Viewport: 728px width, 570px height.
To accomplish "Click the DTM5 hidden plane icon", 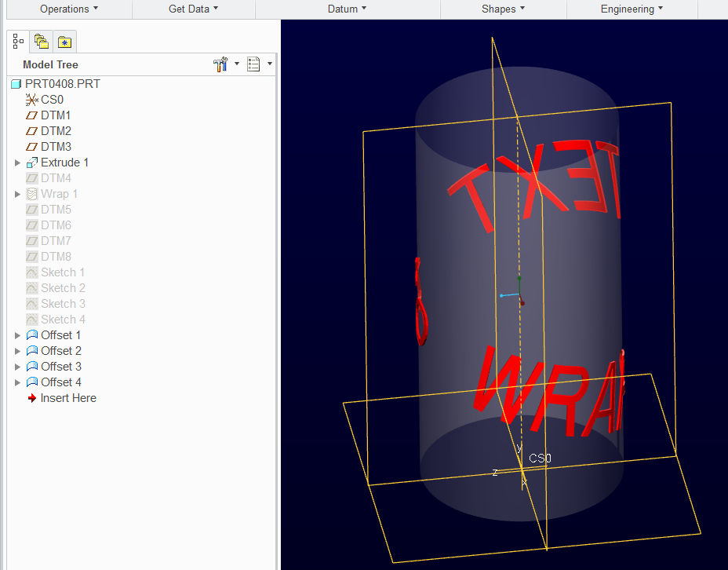I will [x=32, y=210].
